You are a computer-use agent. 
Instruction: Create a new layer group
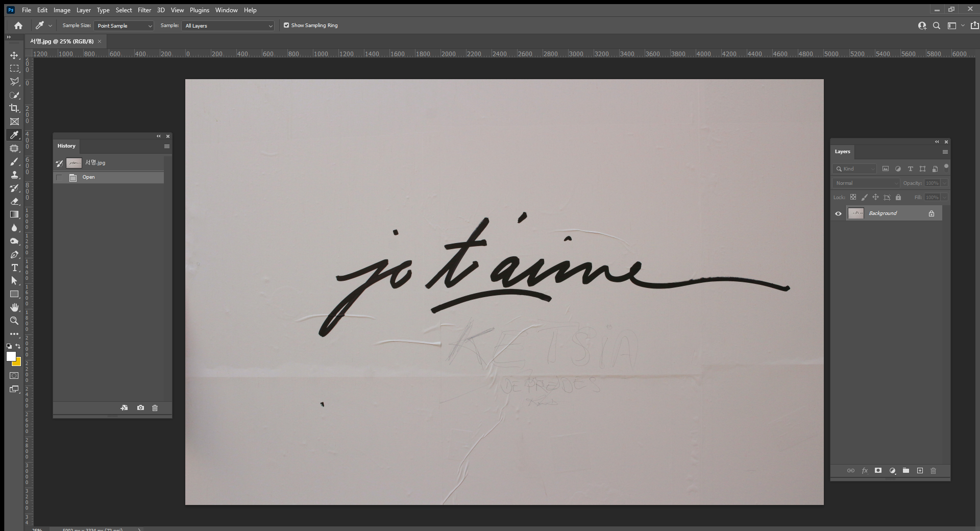tap(906, 471)
